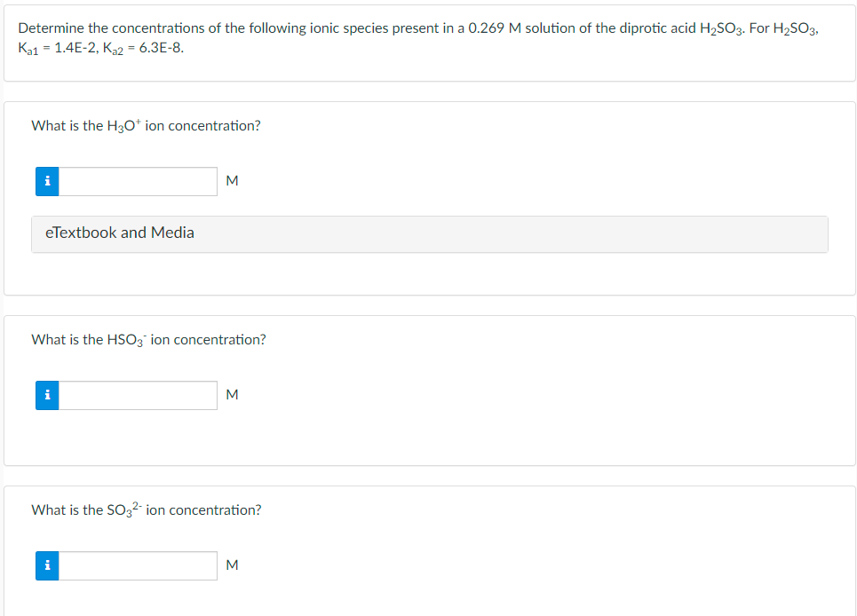The height and width of the screenshot is (616, 857).
Task: Click the info icon beside the HSO3- answer field
Action: coord(47,395)
